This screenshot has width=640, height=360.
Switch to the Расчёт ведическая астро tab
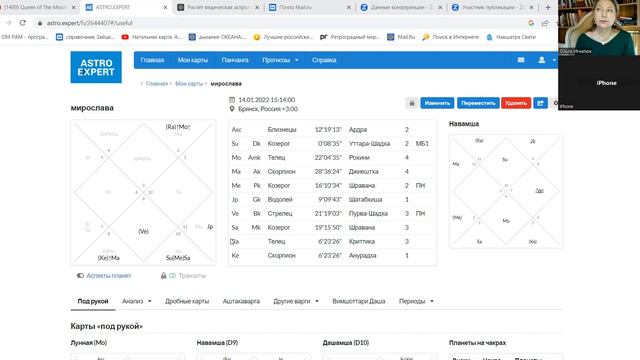218,7
